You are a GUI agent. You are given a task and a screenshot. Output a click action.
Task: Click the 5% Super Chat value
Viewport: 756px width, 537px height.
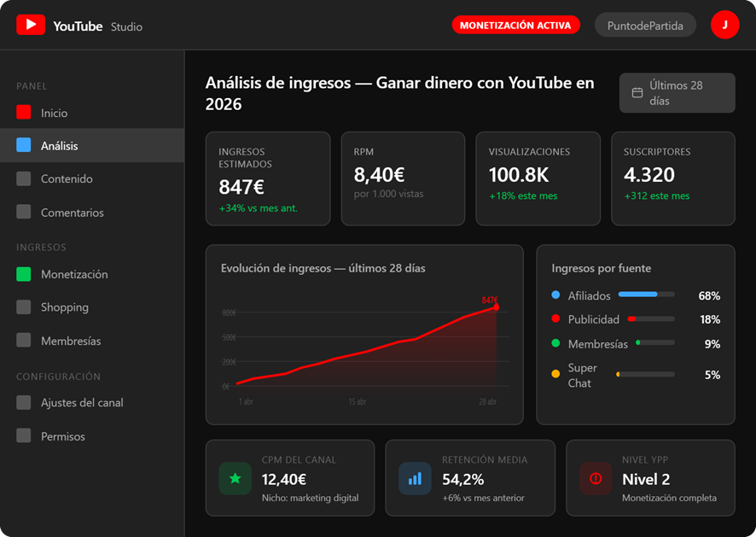pos(712,375)
